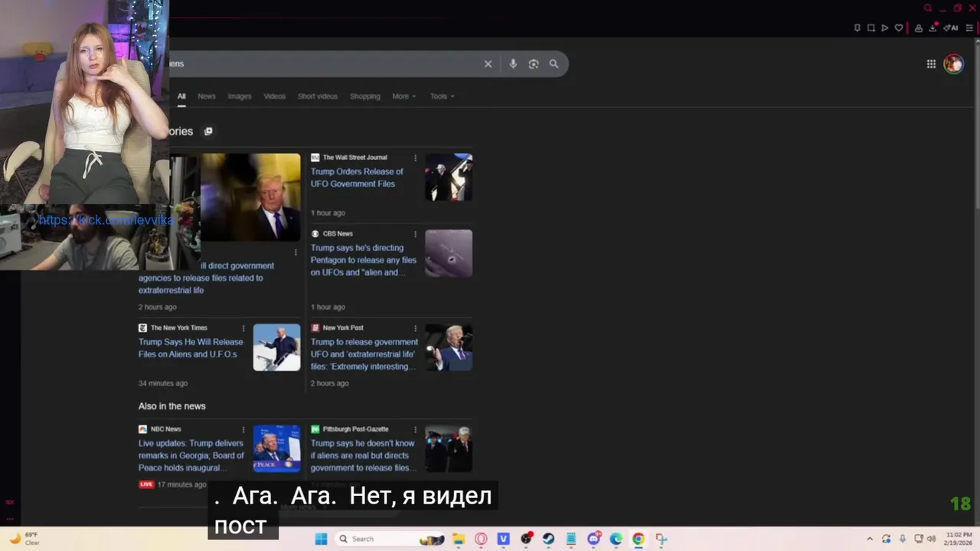Open more options for CBS News story
This screenshot has height=551, width=980.
tap(416, 234)
